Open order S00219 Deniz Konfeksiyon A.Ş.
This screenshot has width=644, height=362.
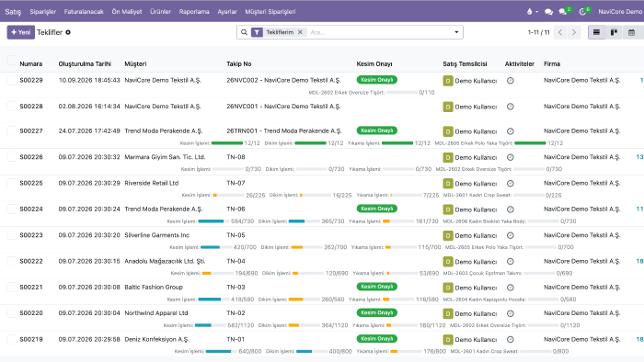(156, 339)
